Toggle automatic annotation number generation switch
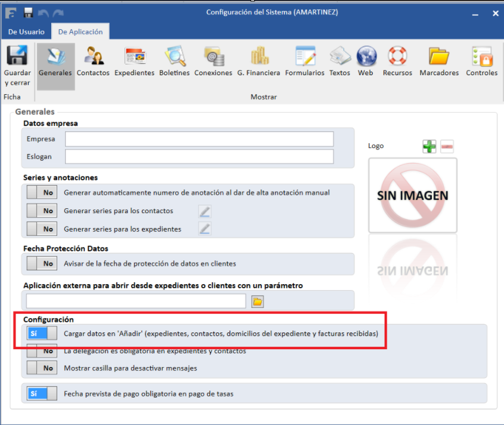504x425 pixels. [42, 193]
